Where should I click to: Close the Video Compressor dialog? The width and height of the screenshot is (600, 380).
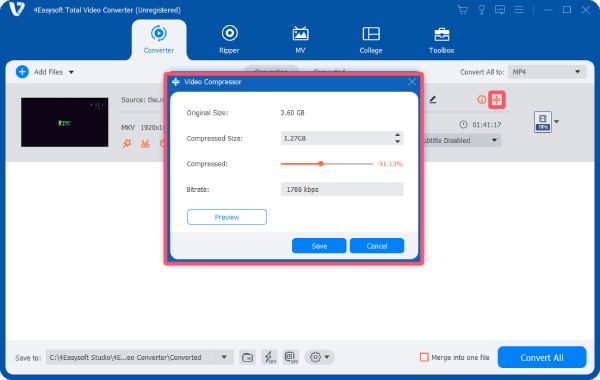(x=412, y=82)
